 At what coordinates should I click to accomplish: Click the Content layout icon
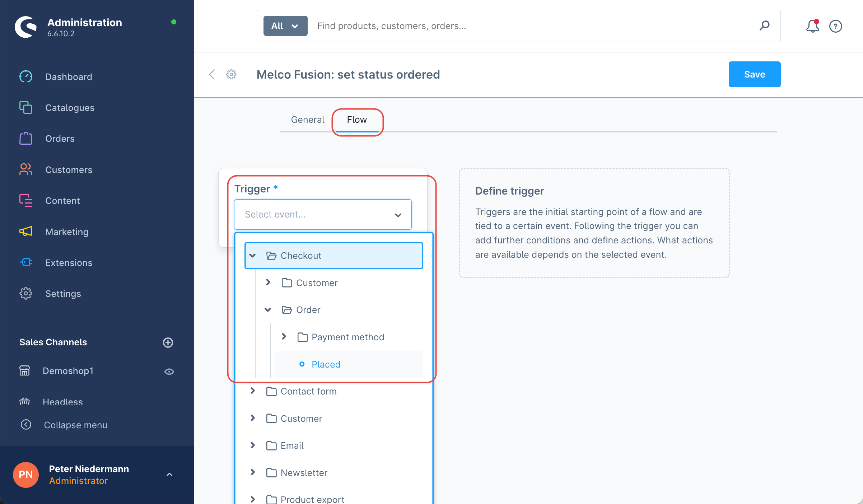[26, 200]
